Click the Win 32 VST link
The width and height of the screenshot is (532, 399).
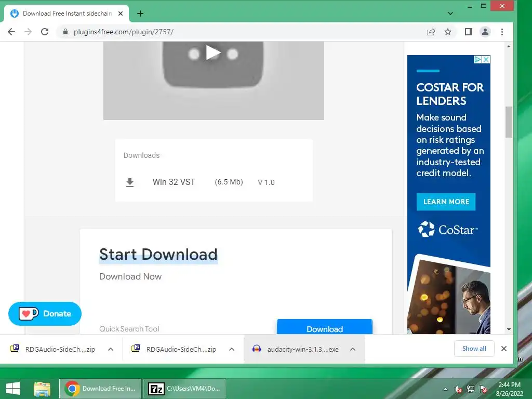(174, 182)
